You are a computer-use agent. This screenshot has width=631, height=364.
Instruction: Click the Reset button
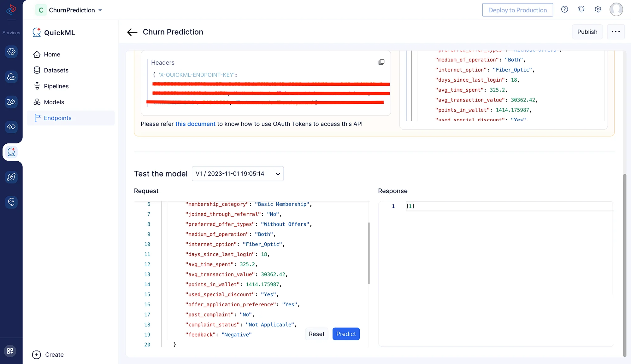pos(316,334)
